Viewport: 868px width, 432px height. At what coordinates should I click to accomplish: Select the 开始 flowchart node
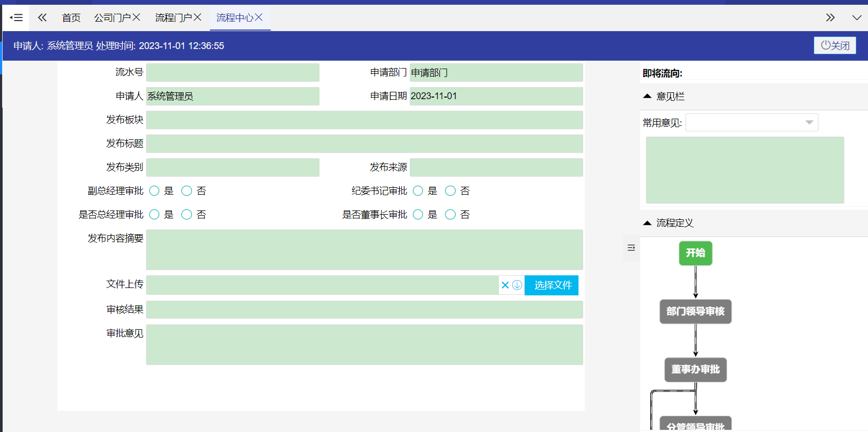pos(696,253)
